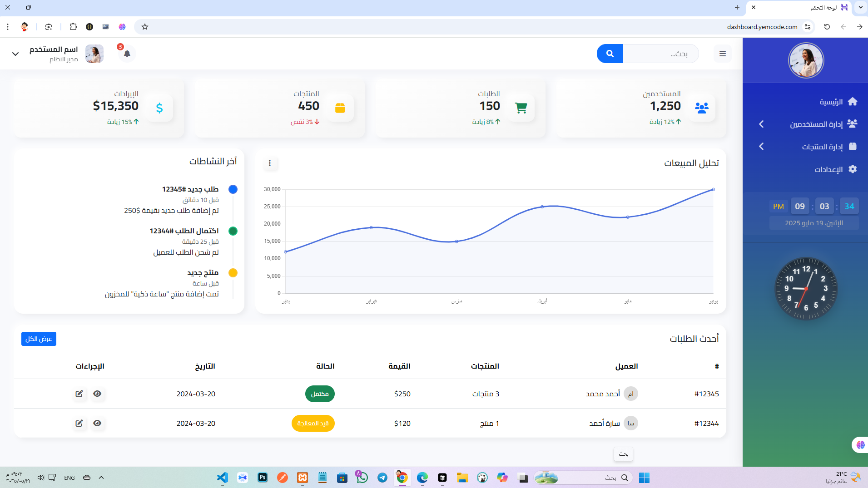Click the عرض الكل button
This screenshot has height=488, width=868.
click(x=39, y=339)
